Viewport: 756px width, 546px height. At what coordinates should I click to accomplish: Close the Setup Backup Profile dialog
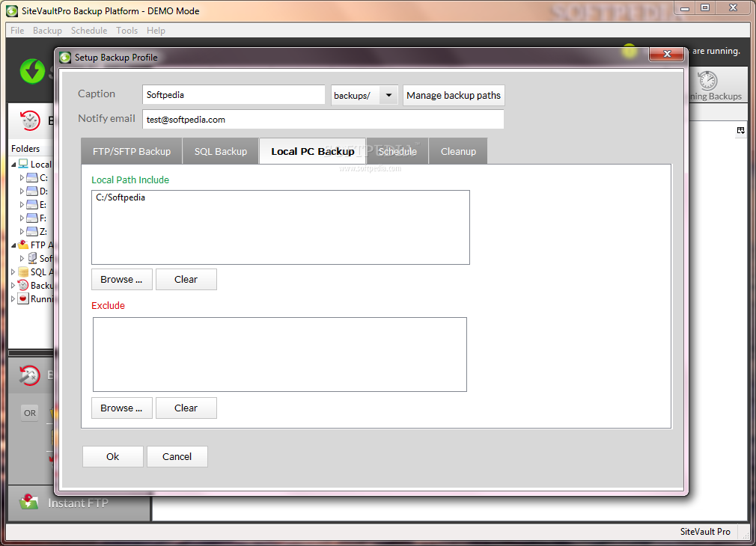click(667, 54)
